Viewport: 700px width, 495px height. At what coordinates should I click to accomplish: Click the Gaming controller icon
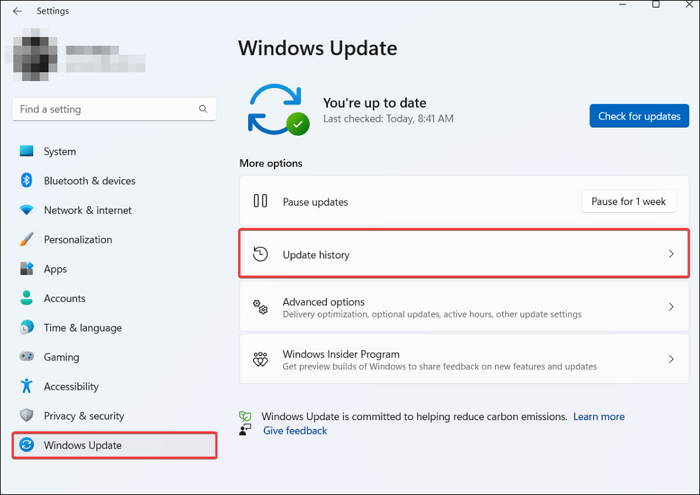tap(26, 357)
